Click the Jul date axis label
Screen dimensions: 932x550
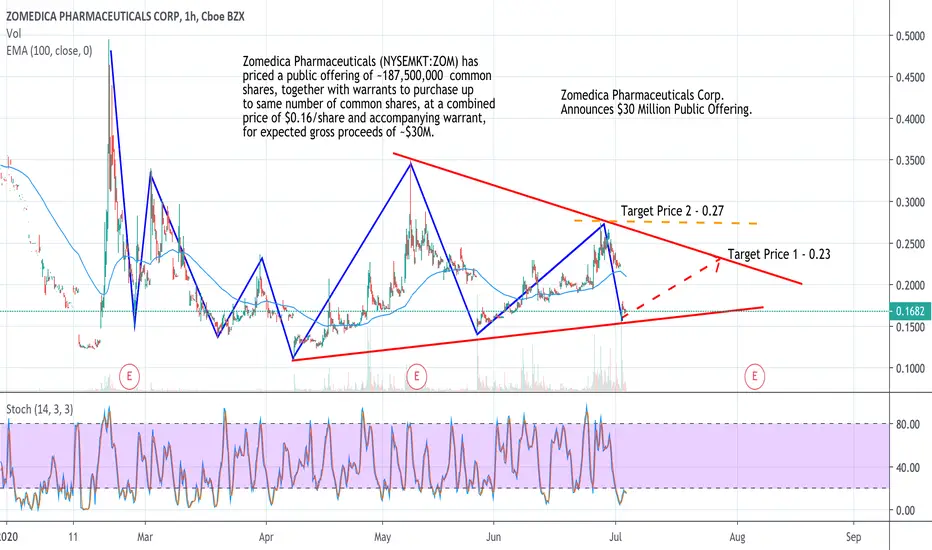pos(616,537)
